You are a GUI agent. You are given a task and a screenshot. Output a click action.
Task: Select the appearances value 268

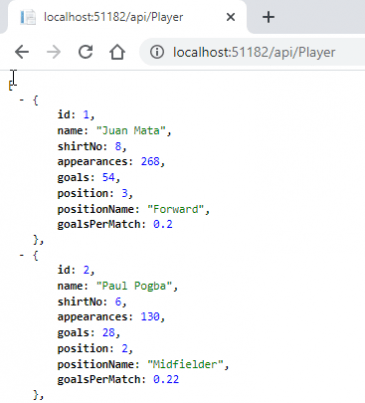(150, 161)
